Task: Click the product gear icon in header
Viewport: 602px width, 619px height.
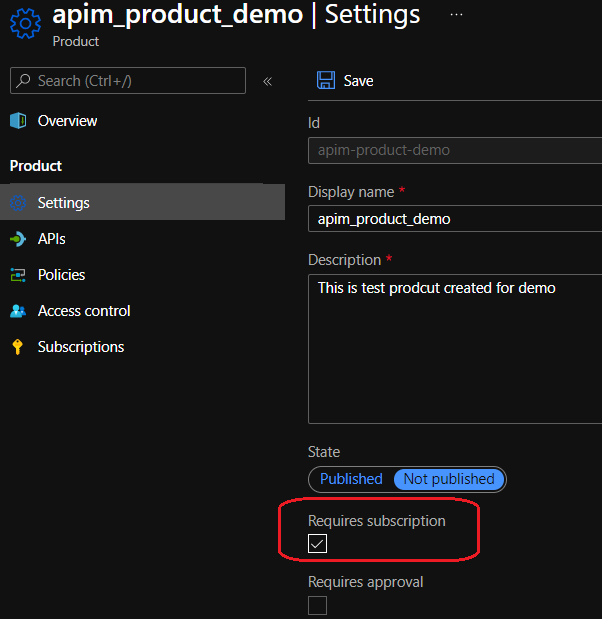Action: click(x=25, y=24)
